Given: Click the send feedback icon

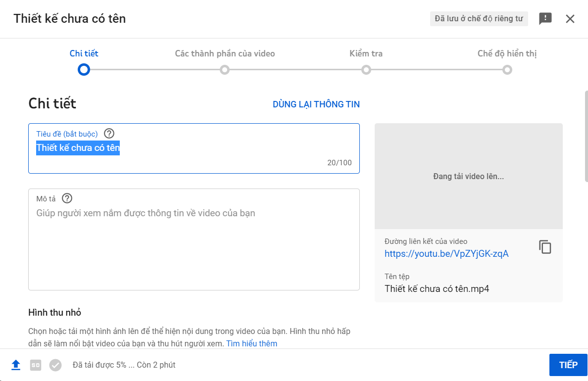Looking at the screenshot, I should [545, 19].
